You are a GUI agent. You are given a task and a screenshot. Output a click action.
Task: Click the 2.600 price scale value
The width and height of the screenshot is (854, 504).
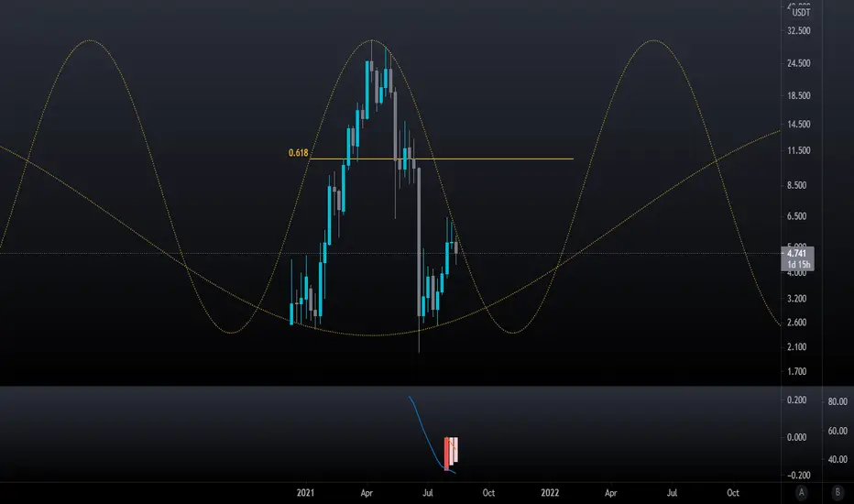click(x=799, y=323)
